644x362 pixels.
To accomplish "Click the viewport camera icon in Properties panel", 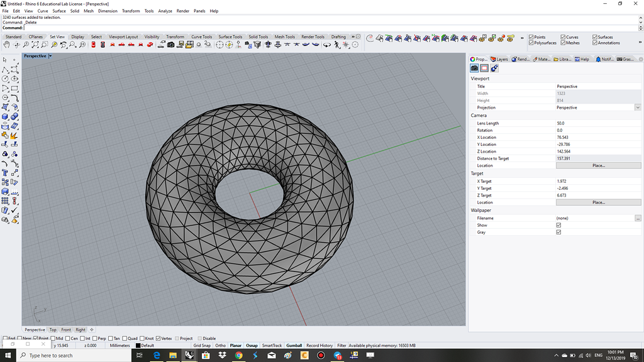I will tap(473, 69).
